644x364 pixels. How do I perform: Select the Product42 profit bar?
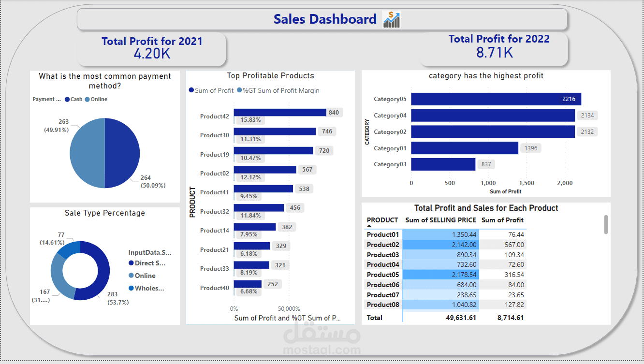click(x=280, y=113)
